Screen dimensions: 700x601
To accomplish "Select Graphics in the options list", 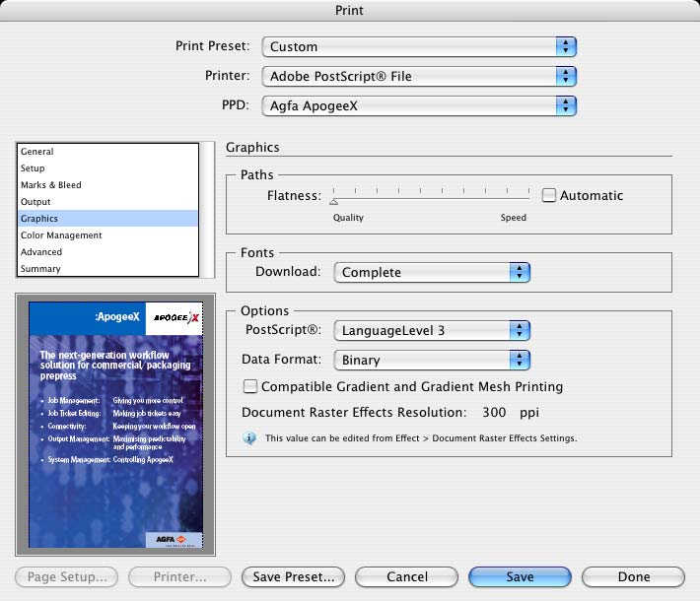I will [x=107, y=218].
